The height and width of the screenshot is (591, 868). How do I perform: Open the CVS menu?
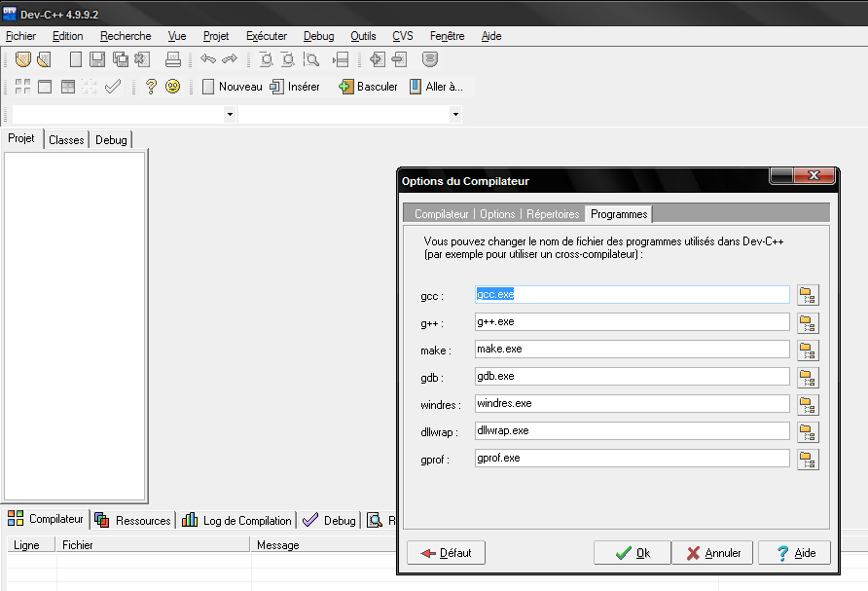[403, 36]
